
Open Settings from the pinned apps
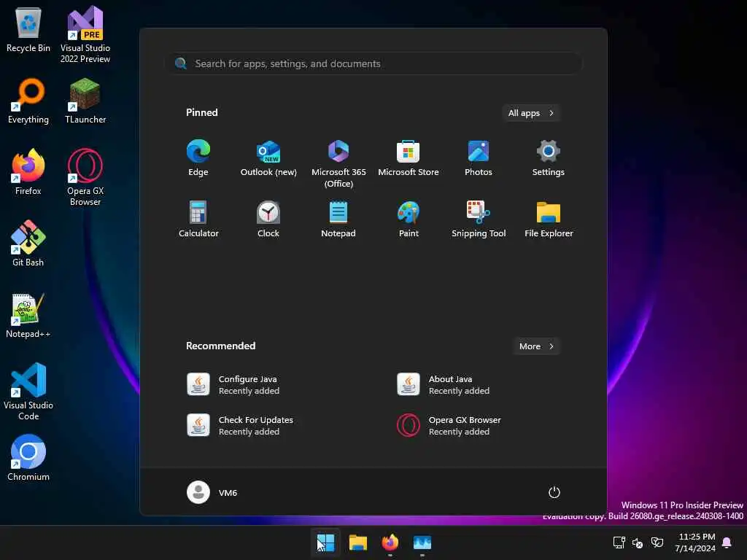549,158
